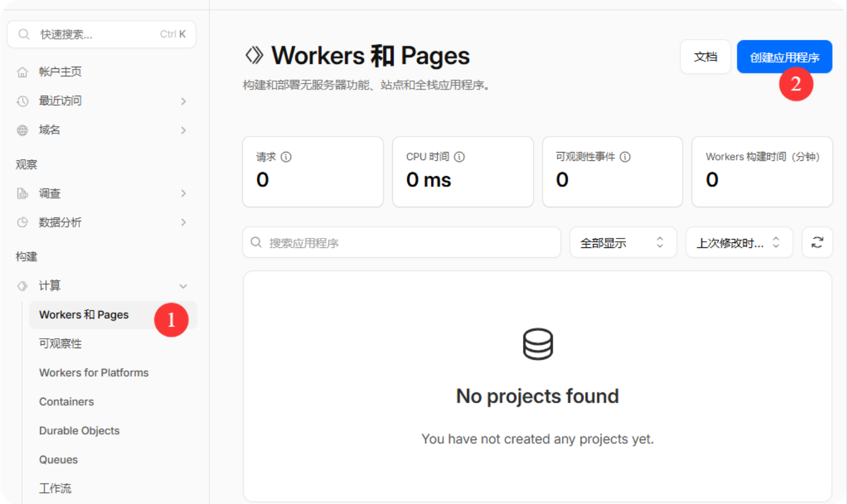Viewport: 847px width, 504px height.
Task: Click the document icon beside 调查
Action: coord(22,193)
